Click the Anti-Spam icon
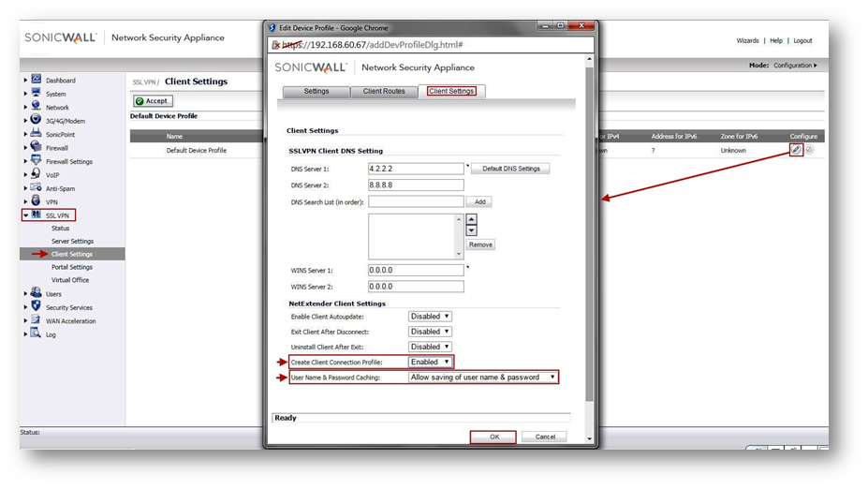868x489 pixels. click(36, 187)
